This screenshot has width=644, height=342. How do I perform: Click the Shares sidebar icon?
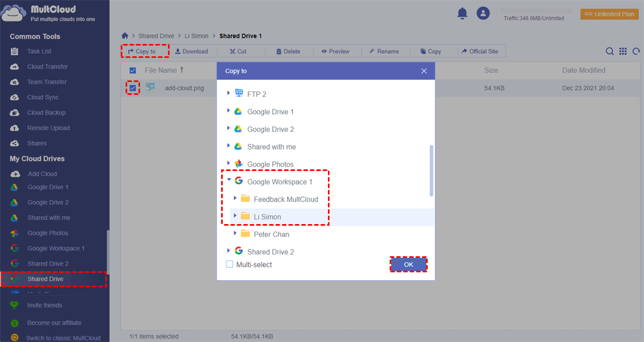15,143
